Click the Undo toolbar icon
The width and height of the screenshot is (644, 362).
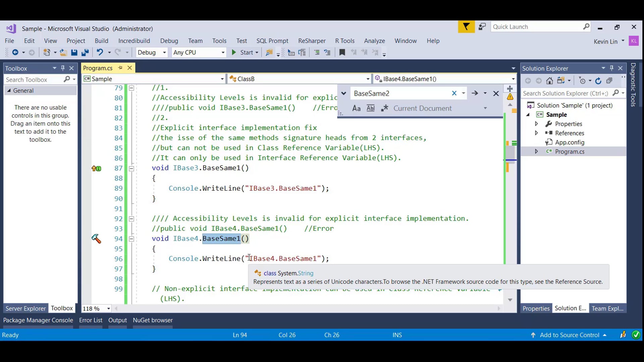pos(100,53)
